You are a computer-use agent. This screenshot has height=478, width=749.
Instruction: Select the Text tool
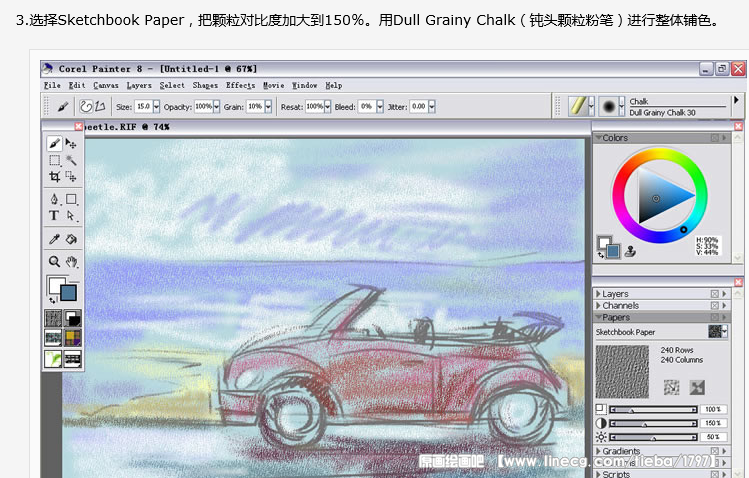(x=54, y=216)
